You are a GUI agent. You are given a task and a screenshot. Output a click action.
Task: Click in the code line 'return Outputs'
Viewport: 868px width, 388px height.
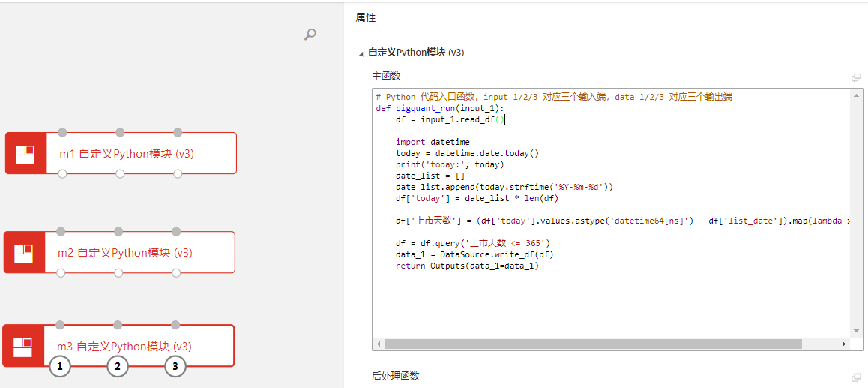[x=466, y=266]
